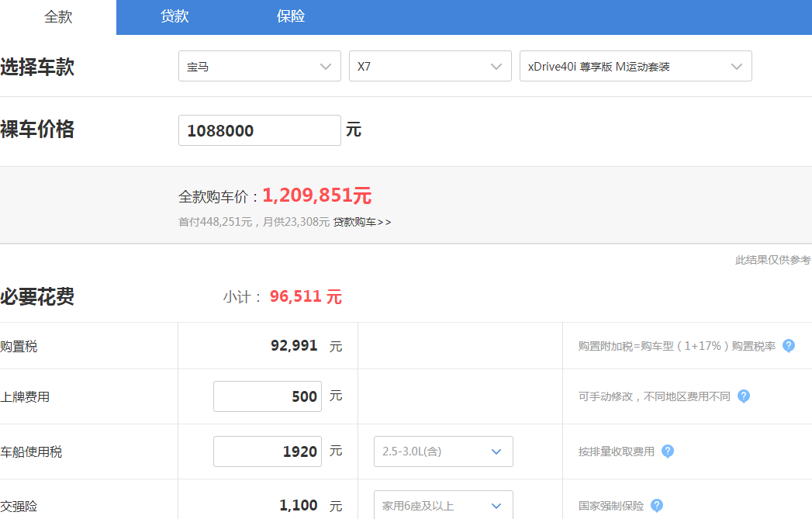The height and width of the screenshot is (519, 812).
Task: Open the 2.5-3.0L(含) displacement dropdown
Action: pos(444,452)
